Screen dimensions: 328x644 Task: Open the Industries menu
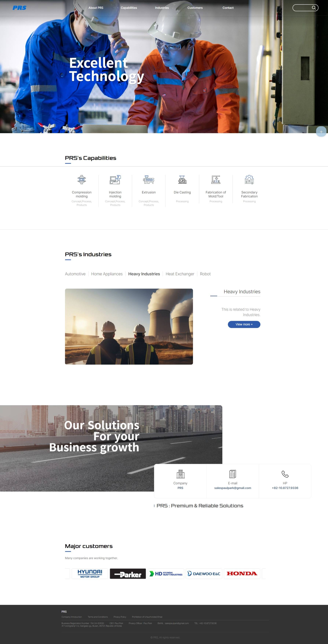tap(162, 8)
